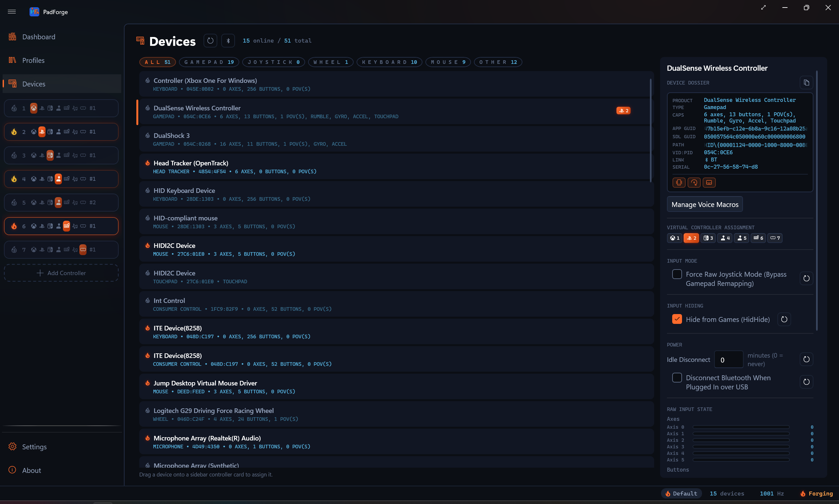Open the hamburger navigation menu
The image size is (839, 504).
coord(12,12)
